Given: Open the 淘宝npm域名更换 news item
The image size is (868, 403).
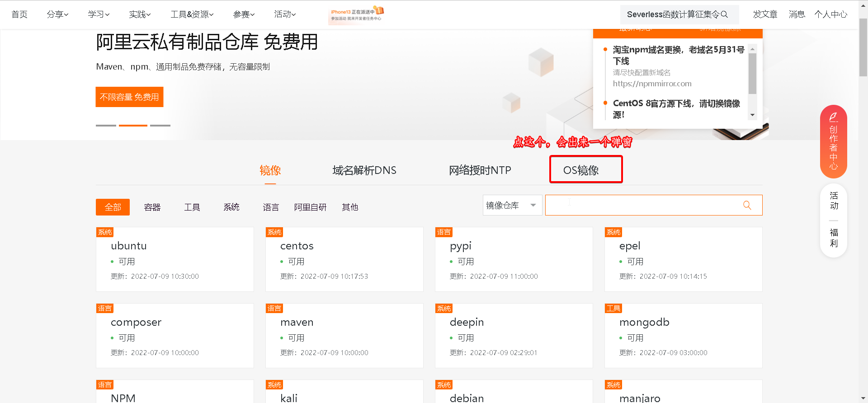Looking at the screenshot, I should click(x=679, y=55).
